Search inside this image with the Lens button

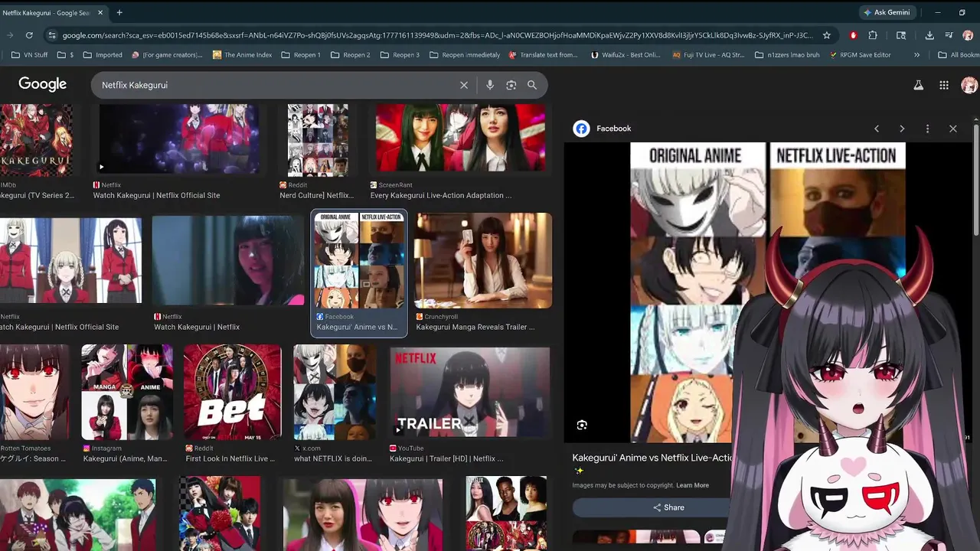[x=582, y=425]
